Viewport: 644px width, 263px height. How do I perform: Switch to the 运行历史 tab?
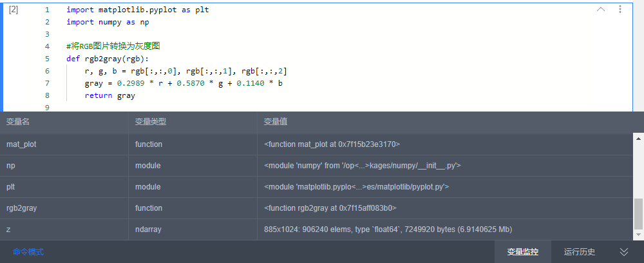579,252
